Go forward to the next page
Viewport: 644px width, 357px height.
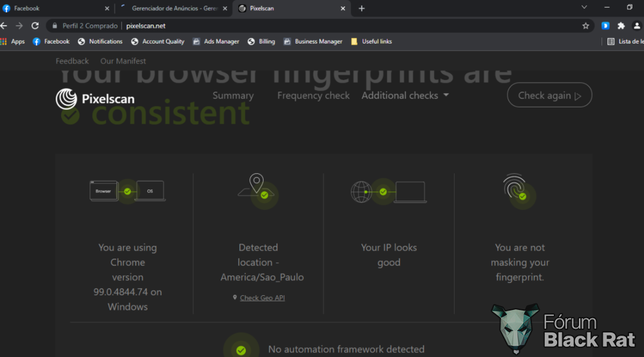click(19, 26)
